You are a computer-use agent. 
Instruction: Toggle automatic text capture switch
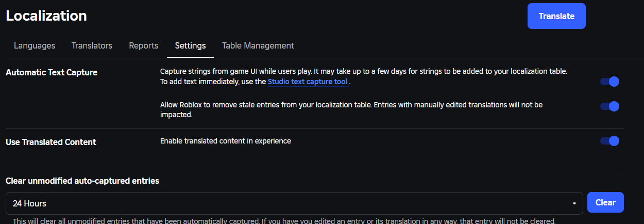[609, 82]
